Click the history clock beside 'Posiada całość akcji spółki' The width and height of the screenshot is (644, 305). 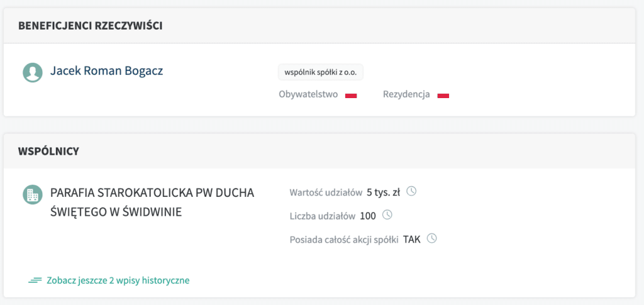click(431, 238)
